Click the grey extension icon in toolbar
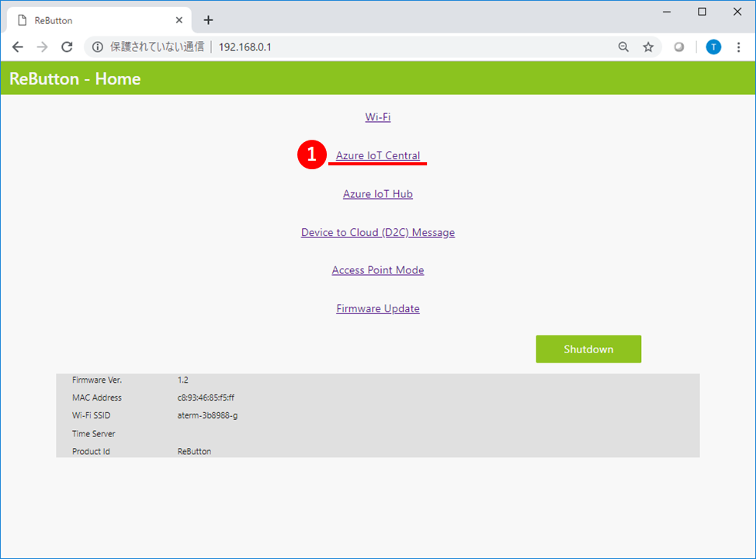The width and height of the screenshot is (756, 559). click(679, 47)
